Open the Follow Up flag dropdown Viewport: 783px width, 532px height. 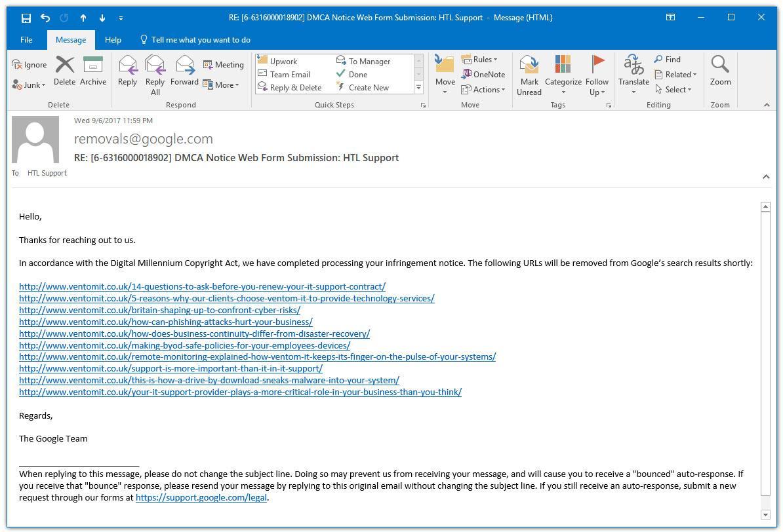tap(597, 75)
